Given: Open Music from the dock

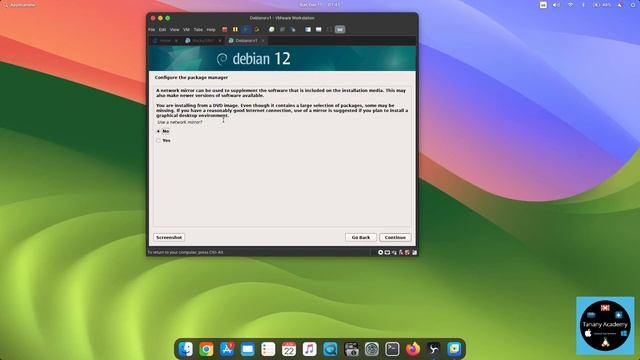Looking at the screenshot, I should point(309,349).
